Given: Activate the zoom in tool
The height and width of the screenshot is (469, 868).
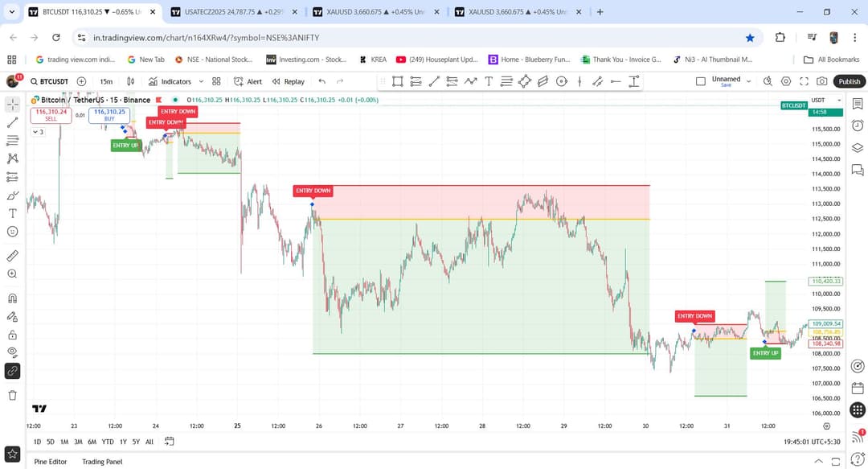Looking at the screenshot, I should click(x=12, y=274).
